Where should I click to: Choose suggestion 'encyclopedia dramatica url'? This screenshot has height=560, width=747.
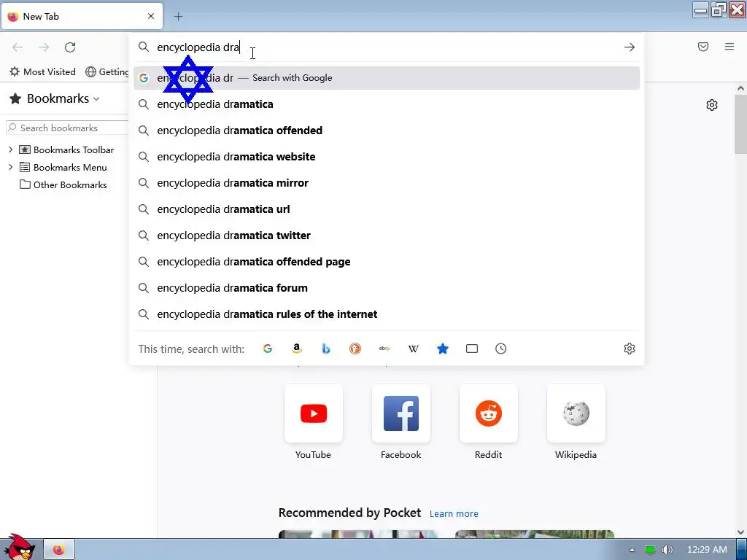[387, 209]
